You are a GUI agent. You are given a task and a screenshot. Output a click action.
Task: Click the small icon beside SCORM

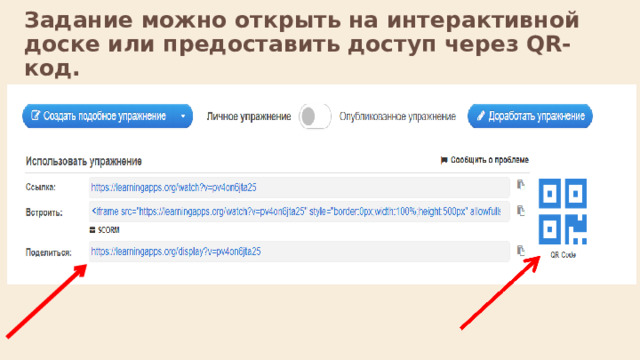[x=92, y=230]
